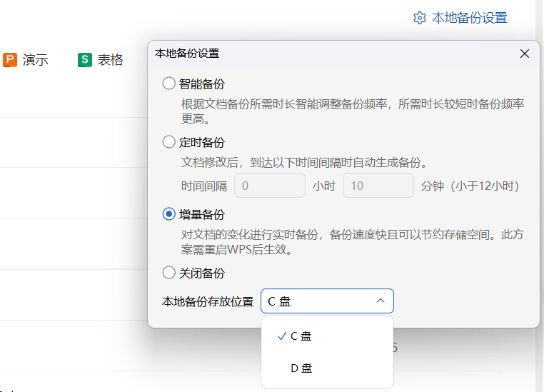Select the 关闭备份 radio button
544x392 pixels.
tap(169, 273)
